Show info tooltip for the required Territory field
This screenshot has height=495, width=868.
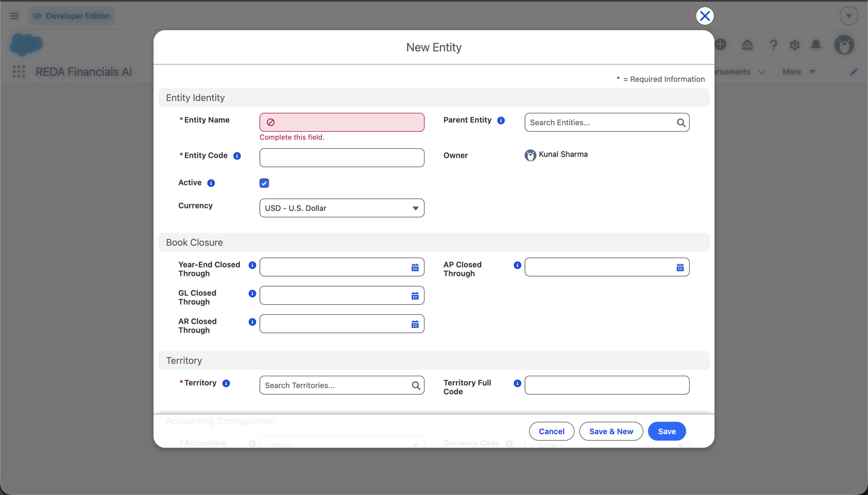click(x=226, y=383)
